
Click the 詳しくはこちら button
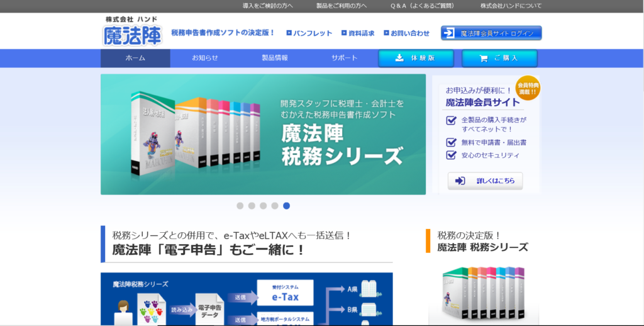pyautogui.click(x=485, y=181)
